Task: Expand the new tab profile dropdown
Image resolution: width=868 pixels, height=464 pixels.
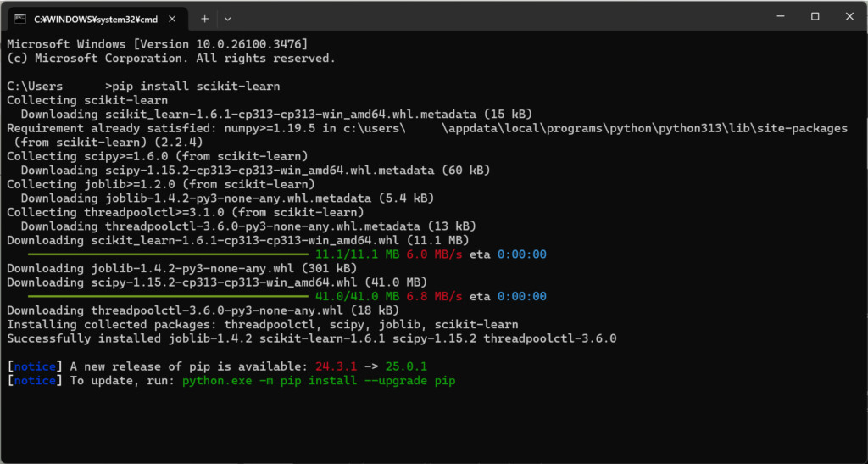Action: [227, 18]
